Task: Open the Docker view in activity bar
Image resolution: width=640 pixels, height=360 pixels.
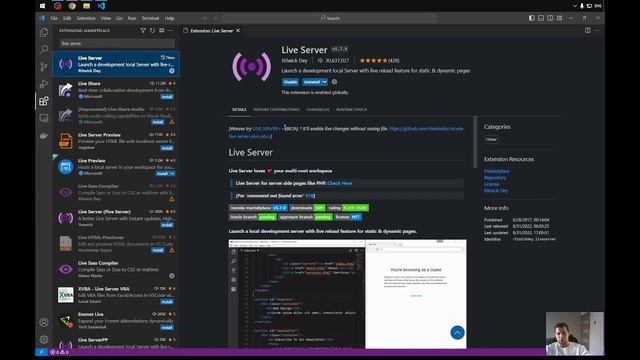Action: tap(44, 136)
